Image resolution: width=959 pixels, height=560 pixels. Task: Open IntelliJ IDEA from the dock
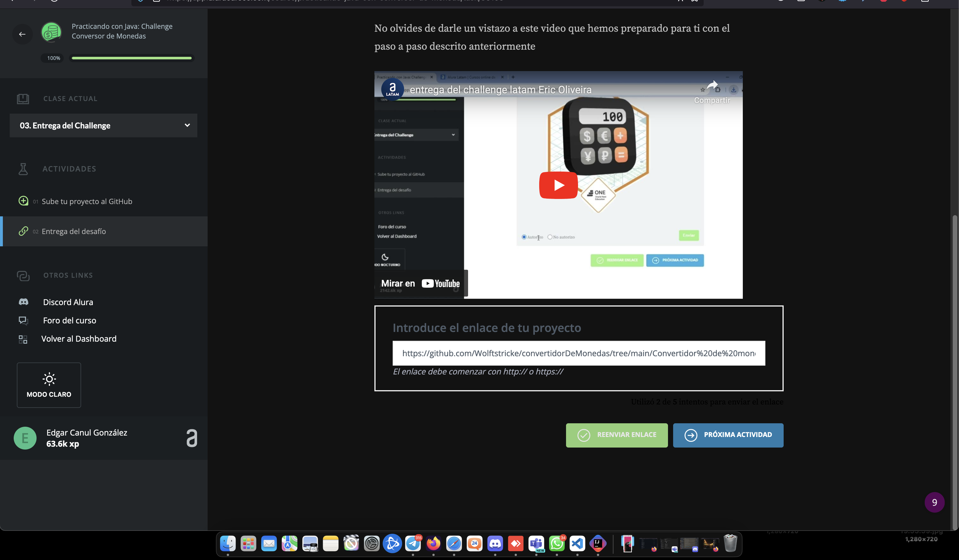pos(598,543)
